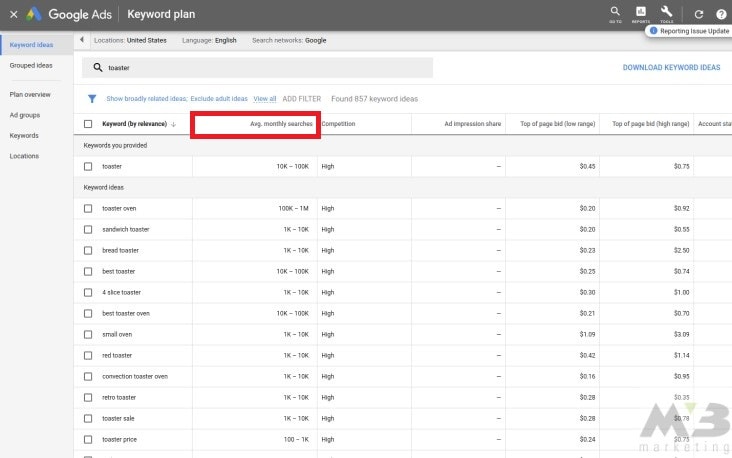The image size is (732, 458).
Task: Click the magnifier icon in keyword search box
Action: 98,67
